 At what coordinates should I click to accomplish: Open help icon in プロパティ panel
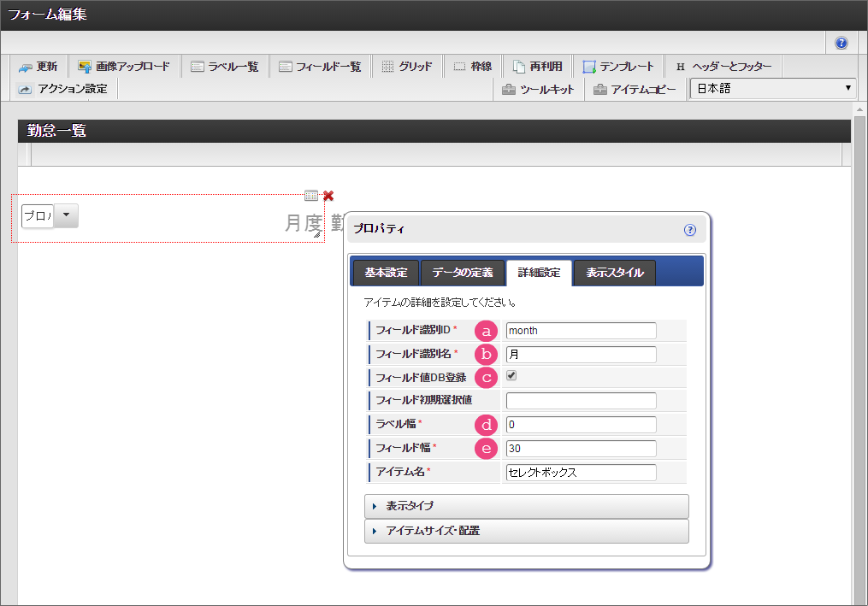[690, 230]
